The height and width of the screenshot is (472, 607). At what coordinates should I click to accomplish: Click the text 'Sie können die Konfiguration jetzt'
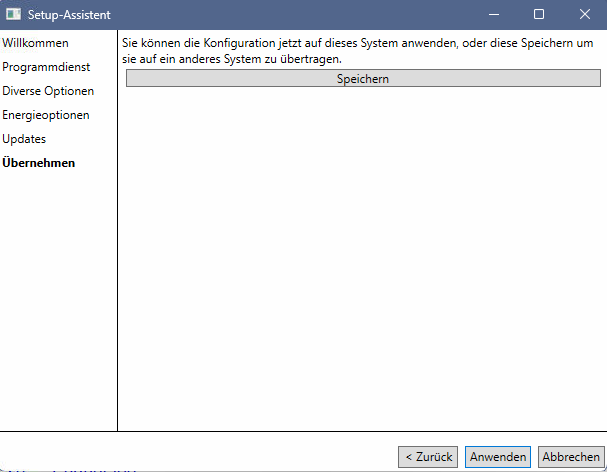(x=212, y=43)
